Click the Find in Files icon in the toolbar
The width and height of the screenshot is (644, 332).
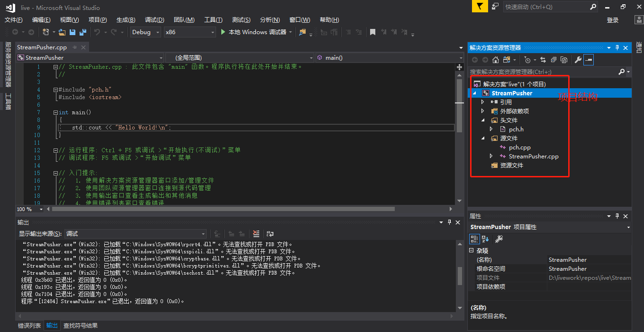[x=302, y=32]
